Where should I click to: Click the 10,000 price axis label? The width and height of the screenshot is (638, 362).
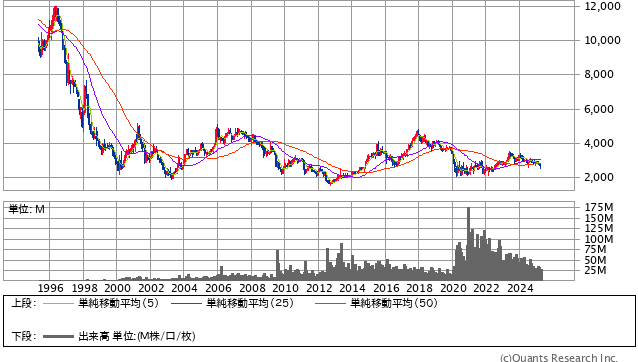[x=603, y=40]
